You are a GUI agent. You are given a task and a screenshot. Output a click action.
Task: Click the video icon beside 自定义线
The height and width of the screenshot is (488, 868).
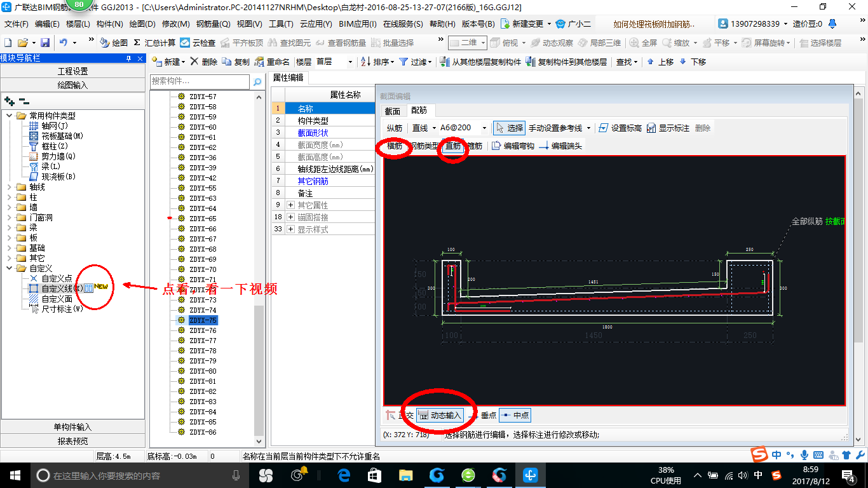[x=88, y=288]
